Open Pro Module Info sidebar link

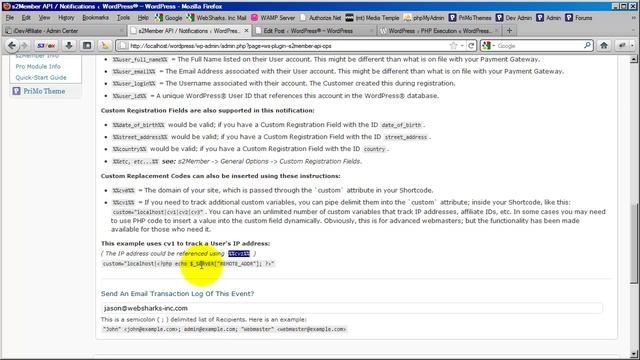point(38,66)
